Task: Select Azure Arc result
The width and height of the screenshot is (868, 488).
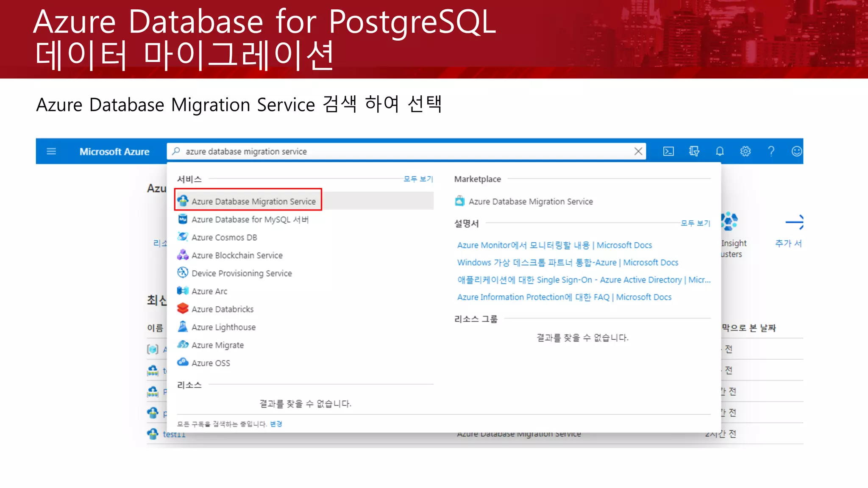Action: click(209, 291)
